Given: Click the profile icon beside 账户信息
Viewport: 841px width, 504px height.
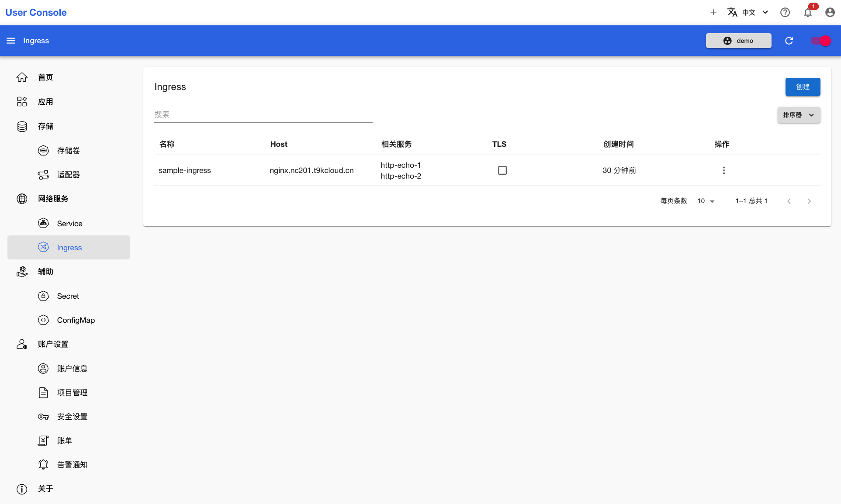Looking at the screenshot, I should point(43,369).
